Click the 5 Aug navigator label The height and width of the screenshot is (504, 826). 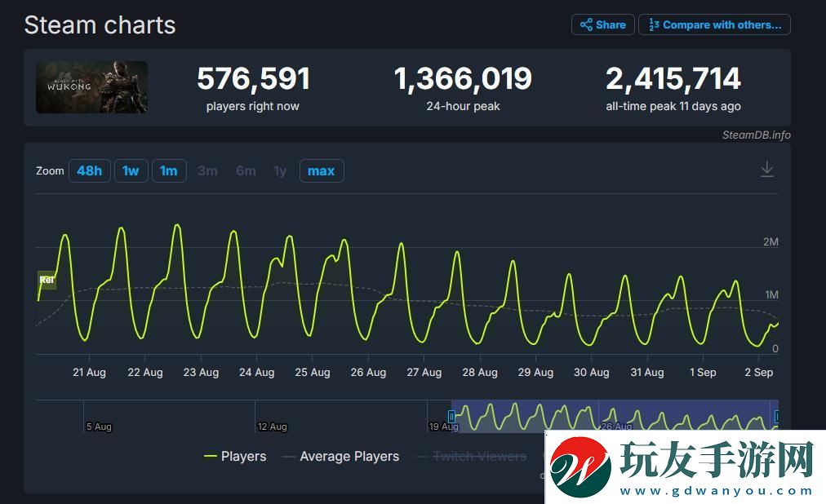click(x=99, y=427)
